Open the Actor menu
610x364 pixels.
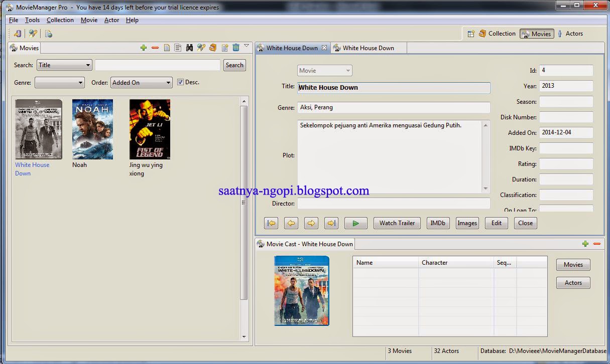[x=111, y=20]
